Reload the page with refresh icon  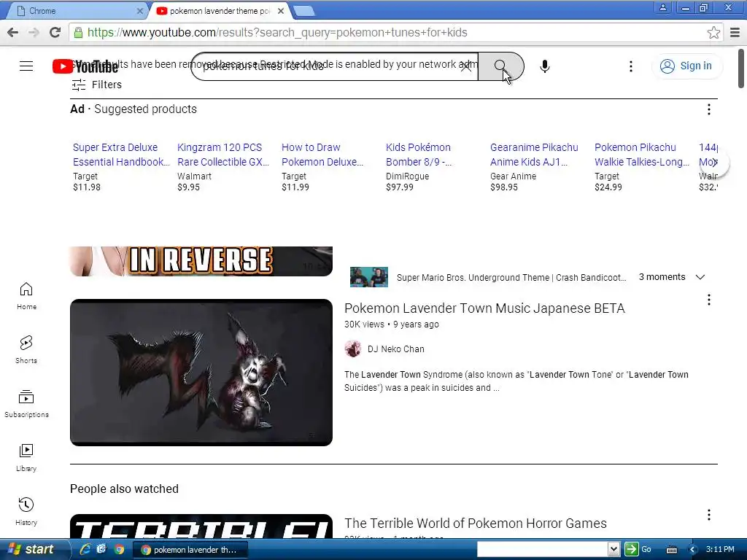pos(55,32)
